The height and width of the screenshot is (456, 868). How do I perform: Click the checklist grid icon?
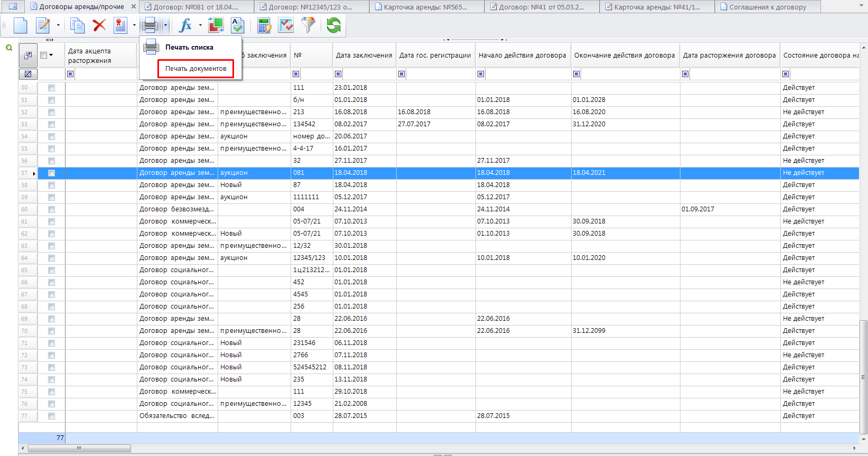[286, 25]
